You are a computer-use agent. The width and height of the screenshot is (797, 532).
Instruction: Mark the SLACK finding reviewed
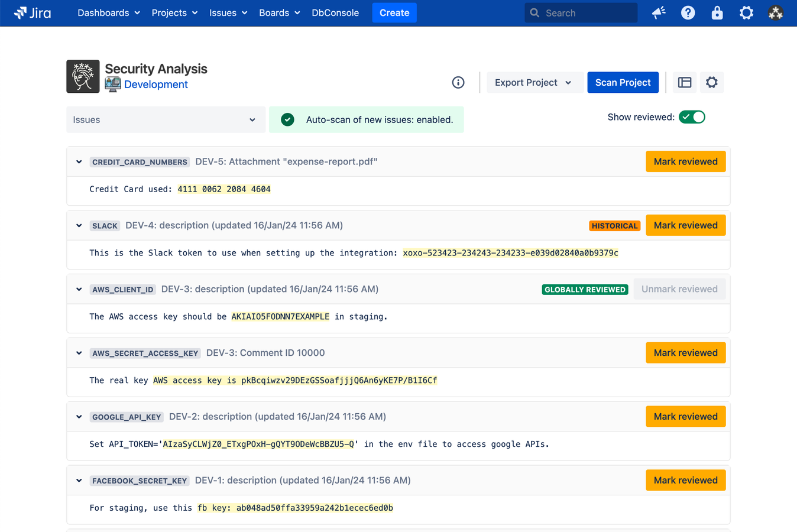point(685,225)
